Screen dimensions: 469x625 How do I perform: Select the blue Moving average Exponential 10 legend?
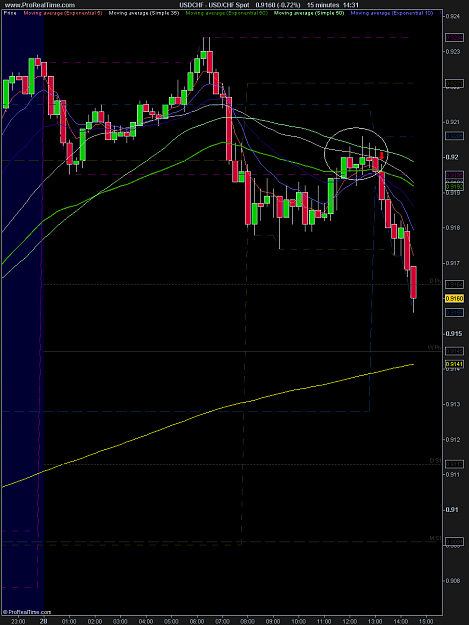click(x=392, y=13)
